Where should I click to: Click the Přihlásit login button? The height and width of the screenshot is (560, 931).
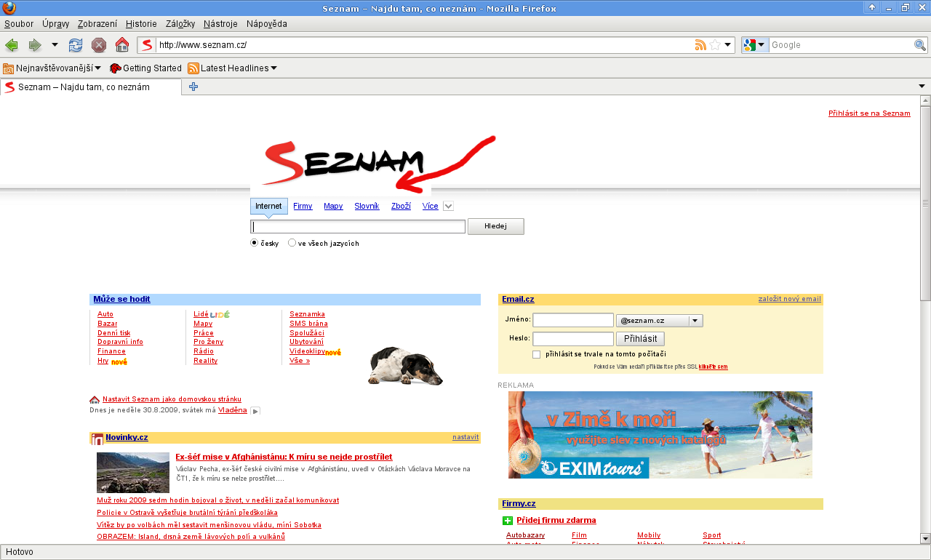pos(640,339)
